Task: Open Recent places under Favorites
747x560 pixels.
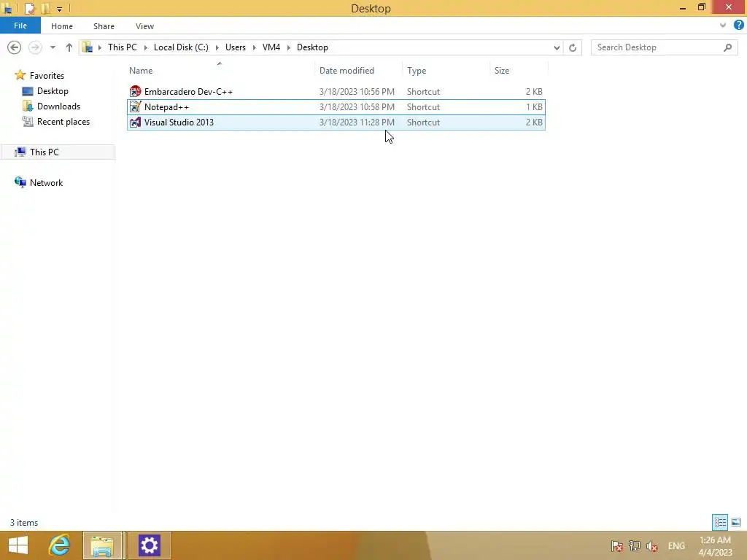Action: coord(63,122)
